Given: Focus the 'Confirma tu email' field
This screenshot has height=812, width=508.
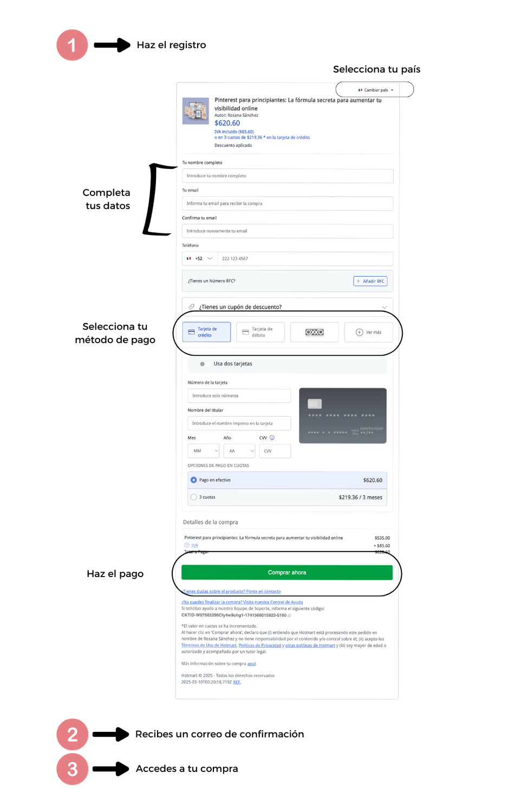Looking at the screenshot, I should [x=288, y=231].
